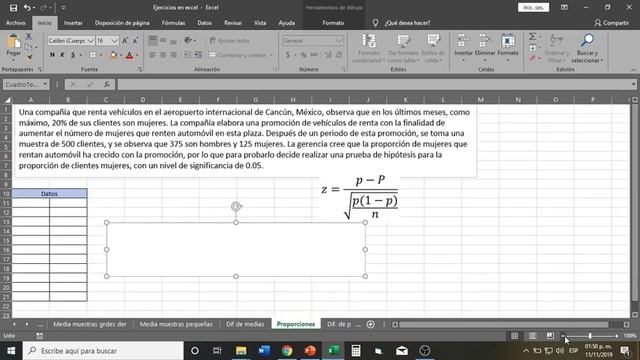Open Dar formato como tabla

403,49
